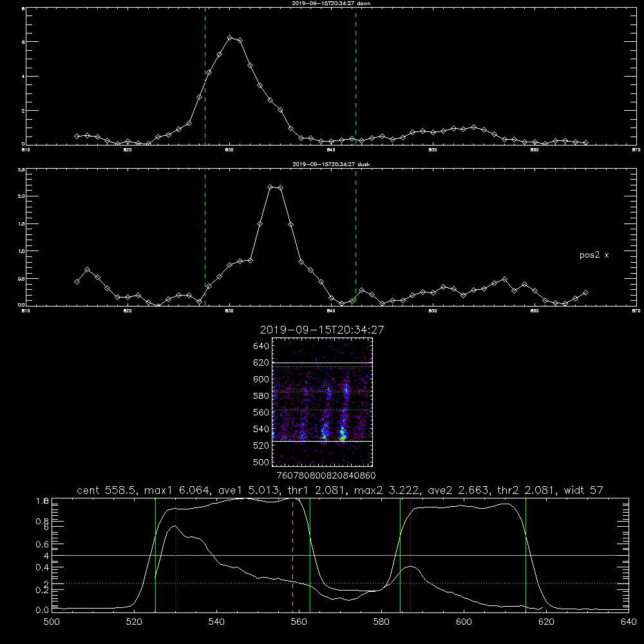Image resolution: width=644 pixels, height=644 pixels.
Task: Click the heat map timestamp title 2019-09-15T20:34:27
Action: tap(322, 330)
